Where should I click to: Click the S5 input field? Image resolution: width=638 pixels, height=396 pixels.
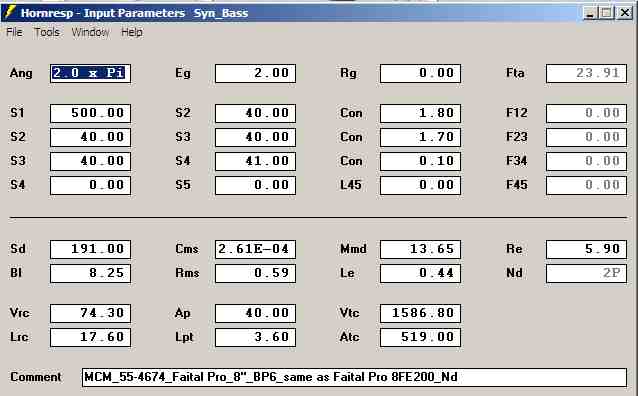tap(256, 185)
